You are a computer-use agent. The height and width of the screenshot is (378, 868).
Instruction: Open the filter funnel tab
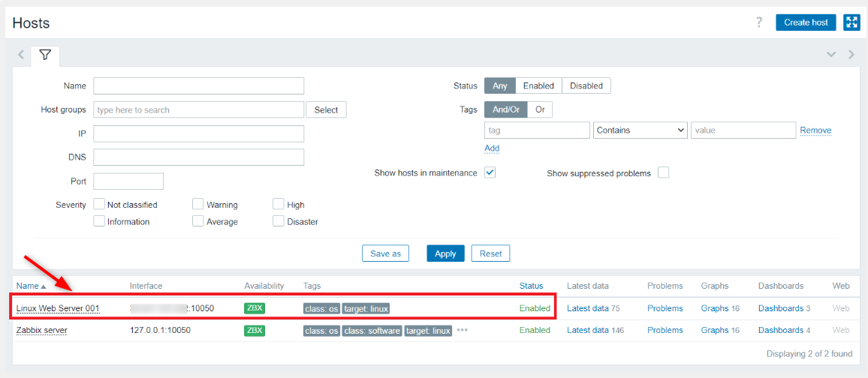tap(45, 55)
